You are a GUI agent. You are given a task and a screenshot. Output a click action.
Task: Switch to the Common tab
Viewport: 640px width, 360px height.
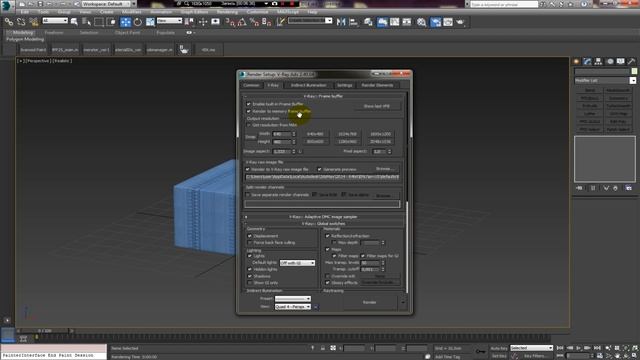tap(251, 85)
